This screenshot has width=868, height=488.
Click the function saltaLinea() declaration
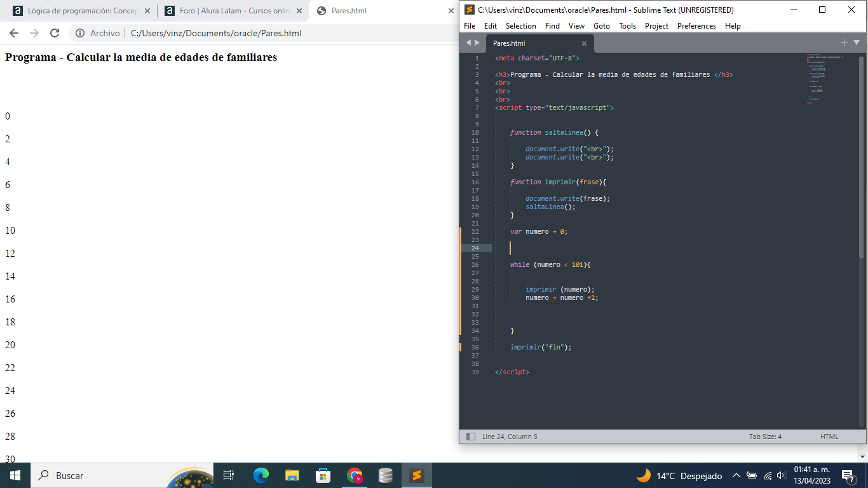[x=554, y=132]
